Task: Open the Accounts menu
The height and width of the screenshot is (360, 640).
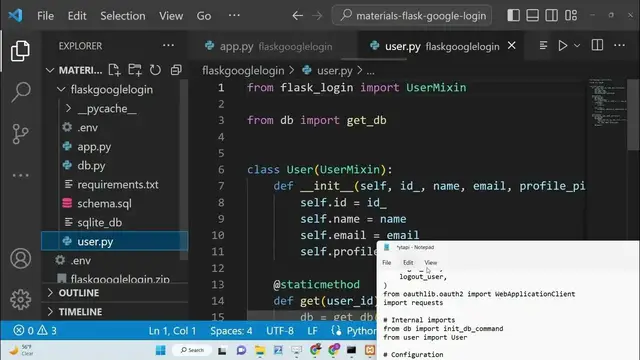Action: pyautogui.click(x=20, y=258)
